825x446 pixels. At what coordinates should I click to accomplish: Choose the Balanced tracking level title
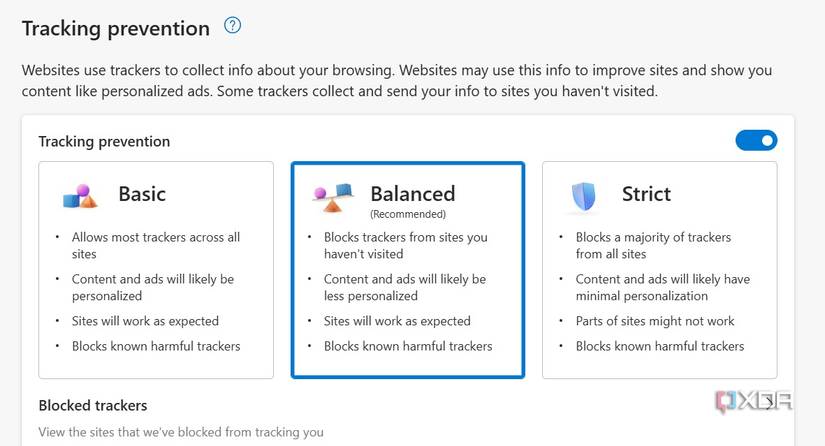pyautogui.click(x=412, y=194)
